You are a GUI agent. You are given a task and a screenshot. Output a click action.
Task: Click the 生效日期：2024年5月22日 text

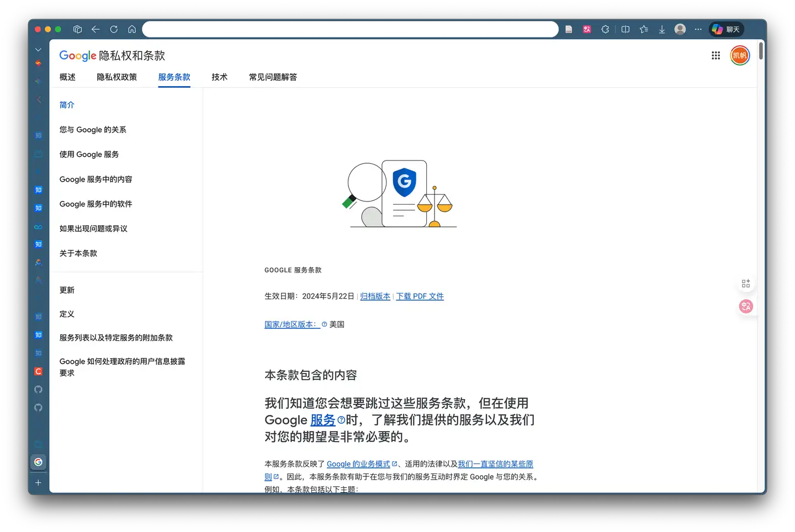click(309, 296)
